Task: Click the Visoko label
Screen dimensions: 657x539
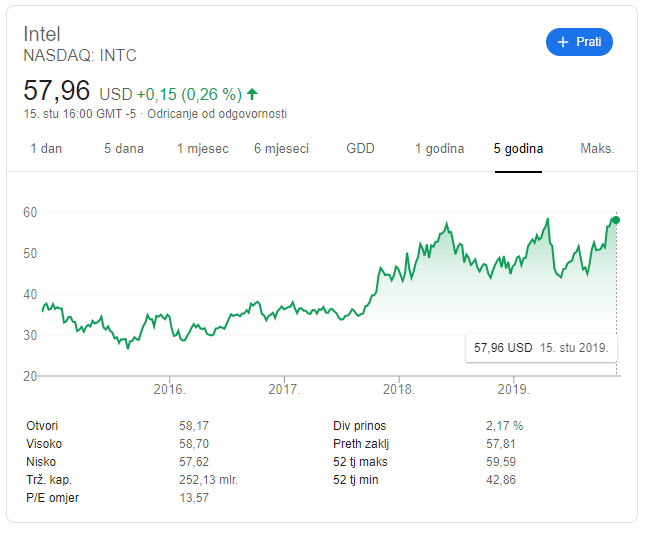Action: [x=44, y=444]
